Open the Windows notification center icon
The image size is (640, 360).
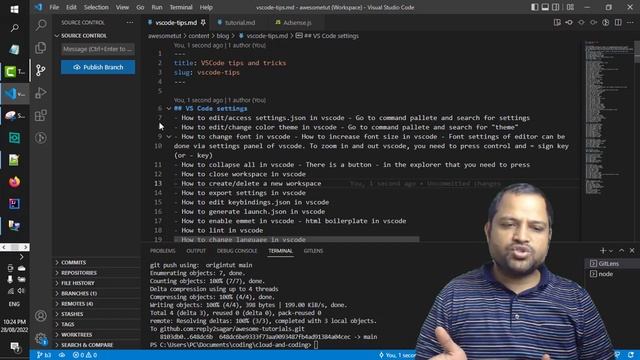15,347
